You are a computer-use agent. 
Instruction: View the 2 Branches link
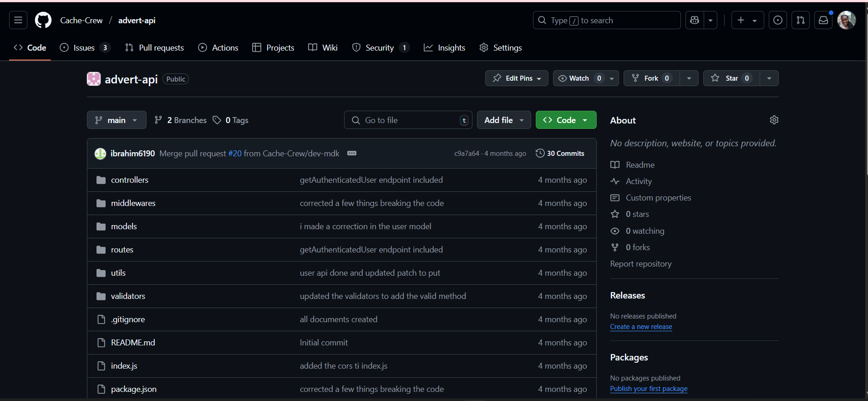pos(181,120)
